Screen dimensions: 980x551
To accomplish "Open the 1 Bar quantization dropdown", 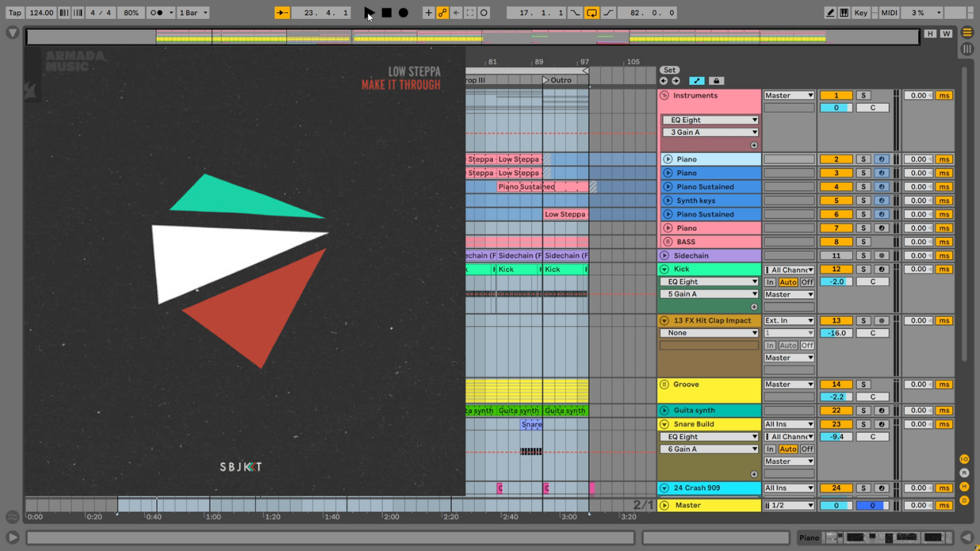I will click(193, 13).
